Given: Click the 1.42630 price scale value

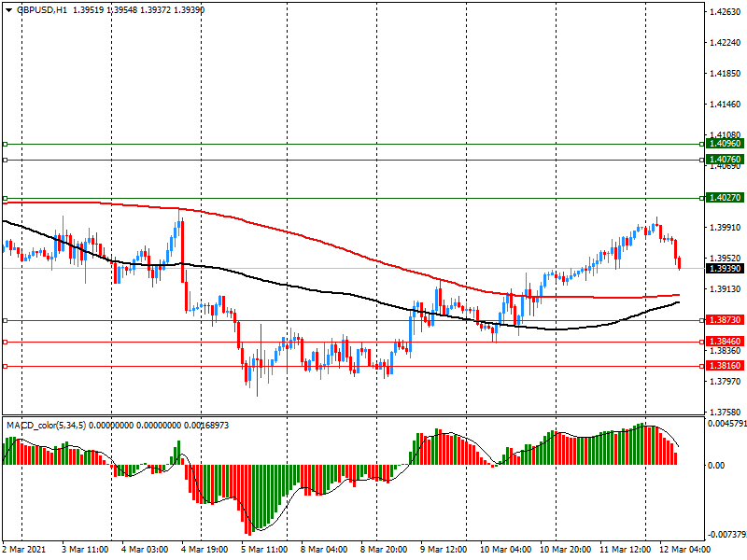Looking at the screenshot, I should (x=726, y=12).
